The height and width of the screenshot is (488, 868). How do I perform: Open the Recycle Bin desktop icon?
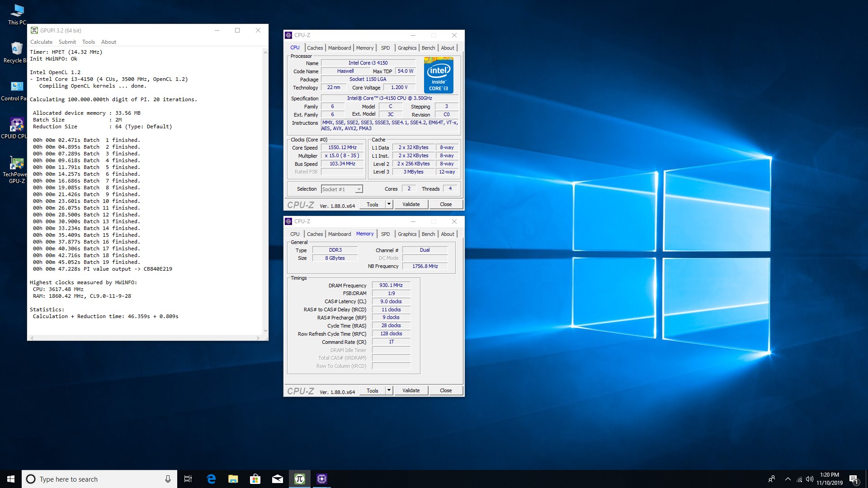coord(15,52)
